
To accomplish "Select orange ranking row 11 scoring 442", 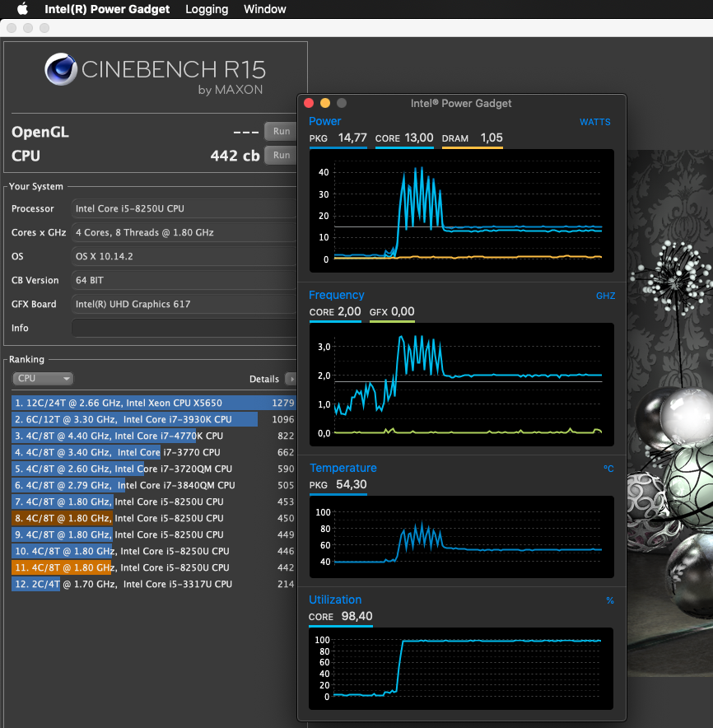I will [154, 567].
